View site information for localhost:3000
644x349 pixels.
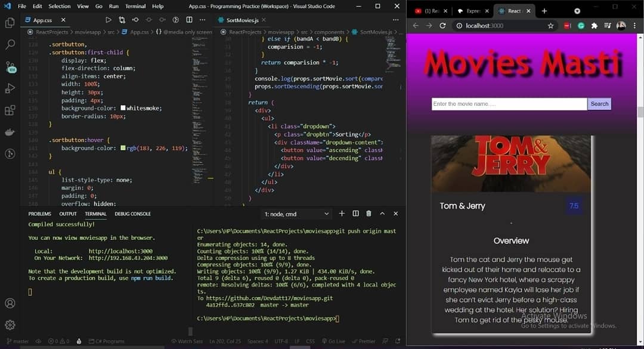(x=459, y=26)
